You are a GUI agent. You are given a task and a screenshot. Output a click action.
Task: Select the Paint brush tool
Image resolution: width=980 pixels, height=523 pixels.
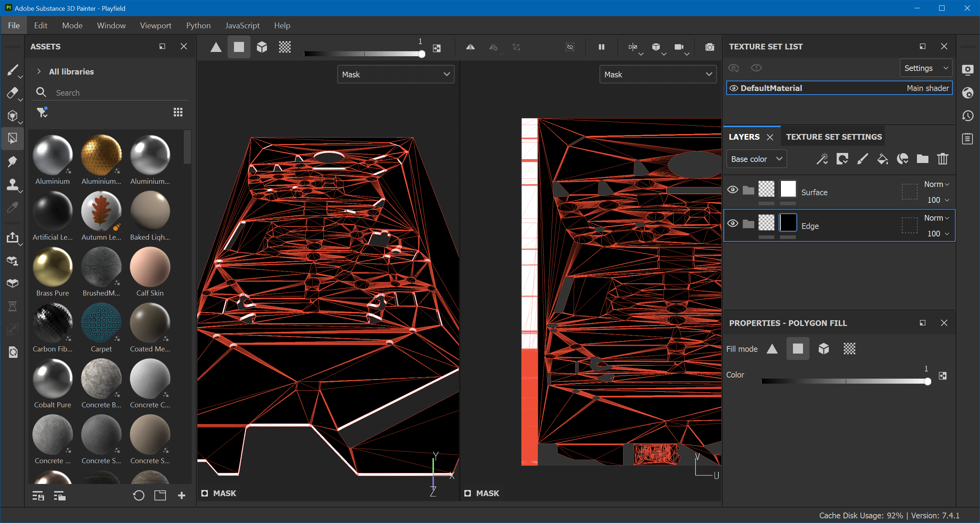[x=12, y=70]
